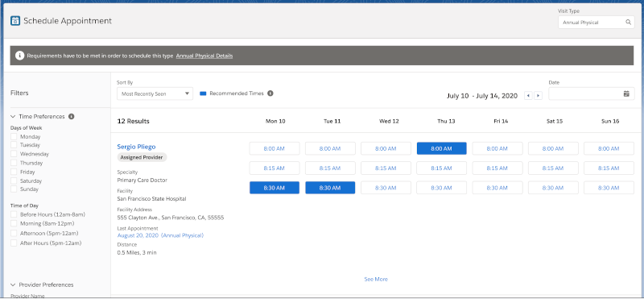The image size is (644, 299).
Task: Check the Thursday checkbox
Action: coord(14,164)
